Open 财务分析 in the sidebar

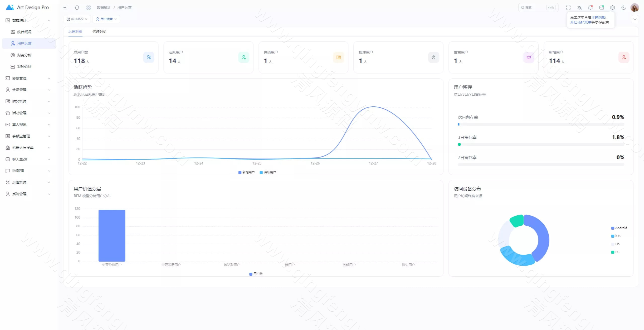[24, 55]
